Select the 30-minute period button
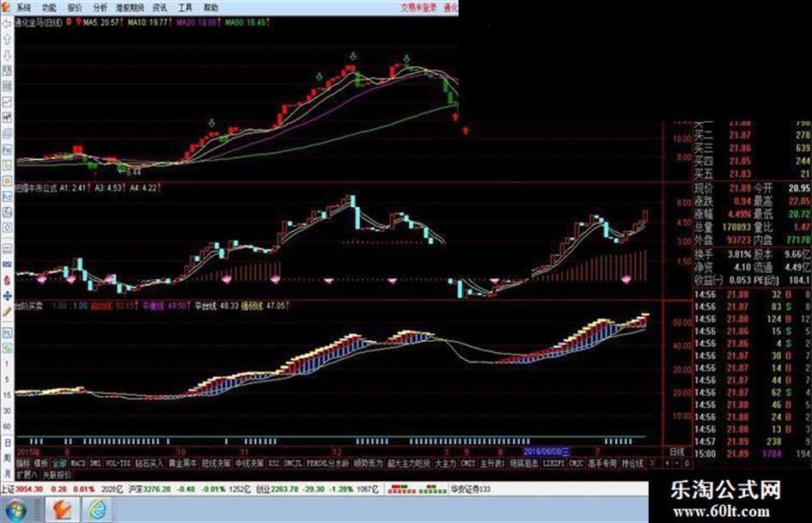Screen dimensions: 812x523 pyautogui.click(x=7, y=410)
